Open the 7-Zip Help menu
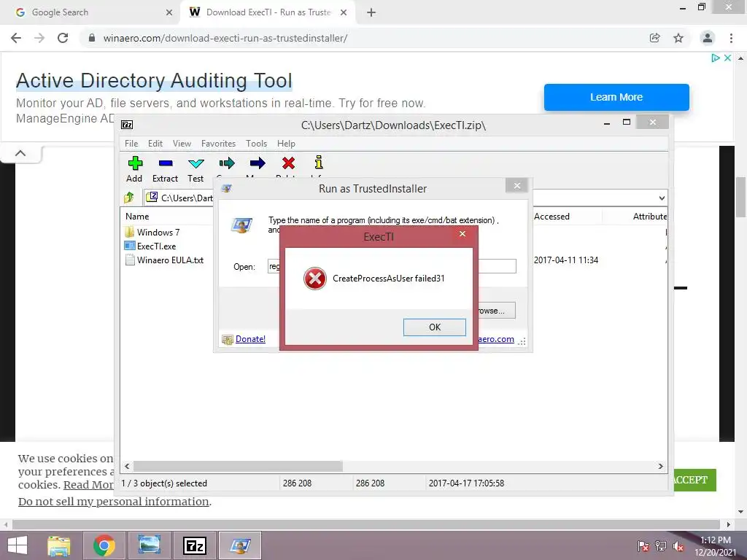747x560 pixels. pyautogui.click(x=286, y=144)
